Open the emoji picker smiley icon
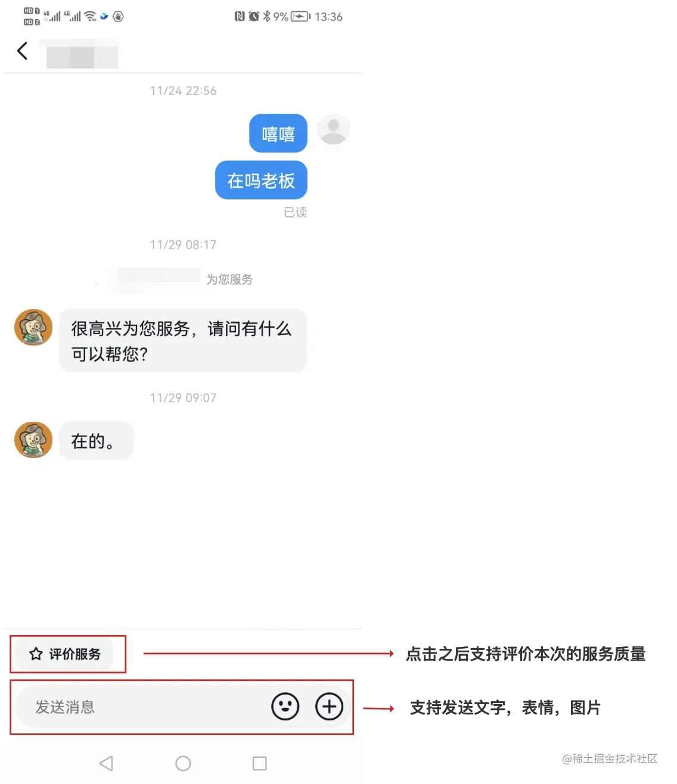677x784 pixels. tap(285, 707)
